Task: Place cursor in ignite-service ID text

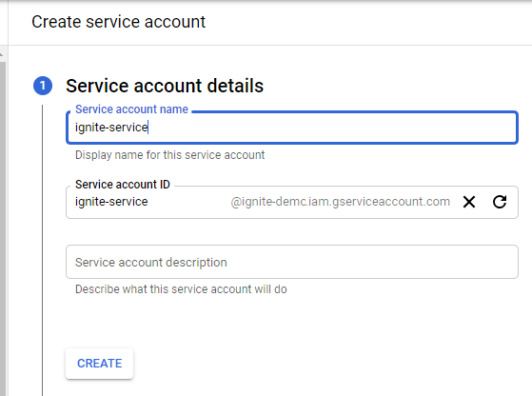Action: coord(111,202)
